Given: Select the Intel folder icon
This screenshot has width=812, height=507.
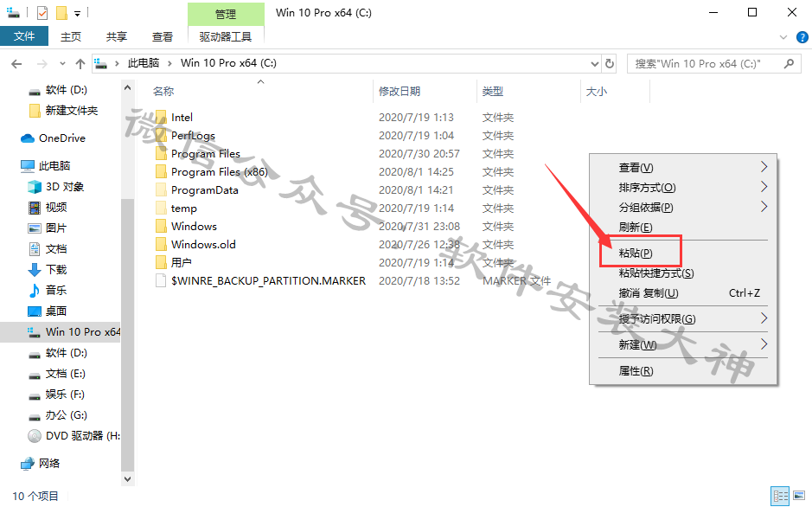Looking at the screenshot, I should click(161, 117).
